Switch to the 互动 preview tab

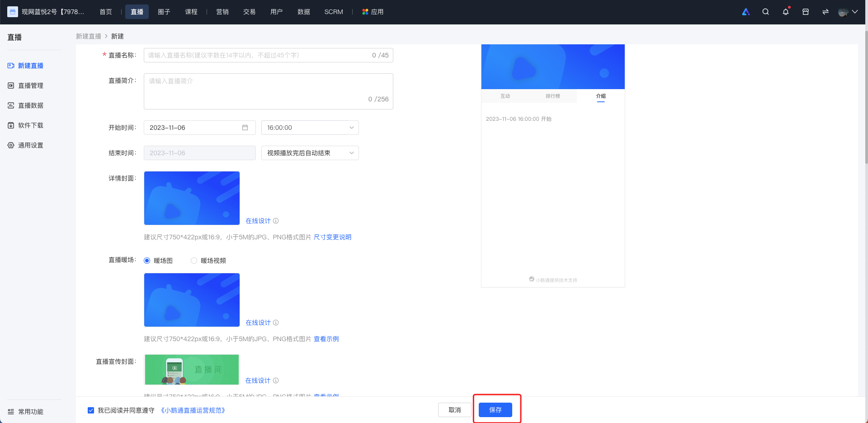coord(505,96)
